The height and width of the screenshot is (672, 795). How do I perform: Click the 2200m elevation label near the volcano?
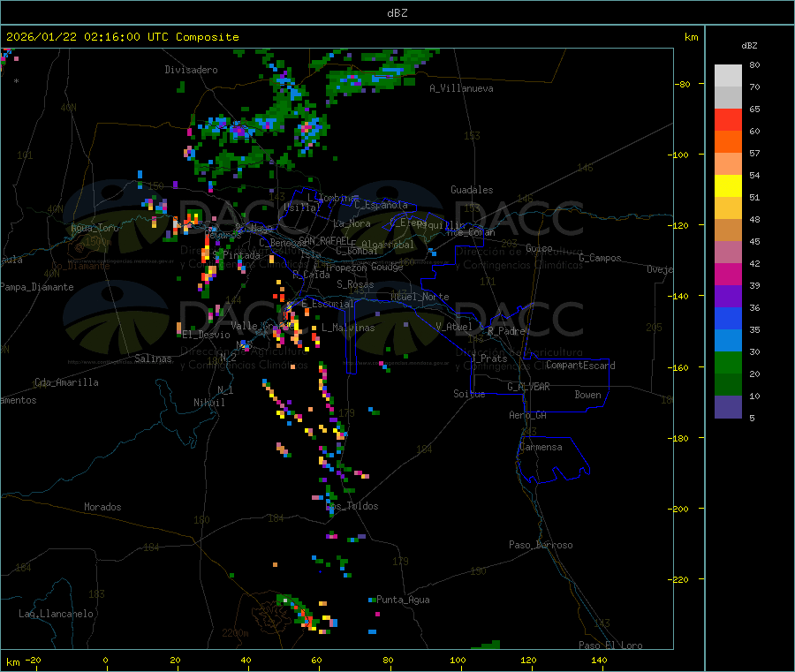point(235,633)
